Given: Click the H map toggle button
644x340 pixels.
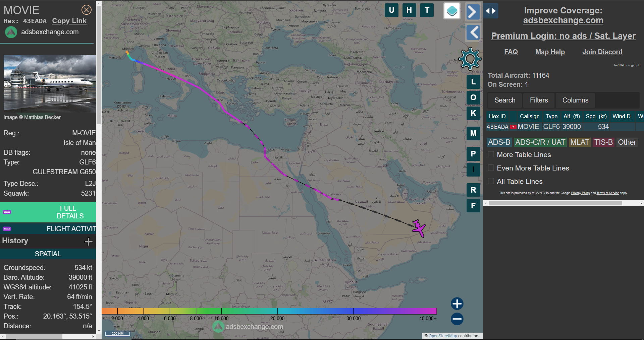Looking at the screenshot, I should coord(409,10).
